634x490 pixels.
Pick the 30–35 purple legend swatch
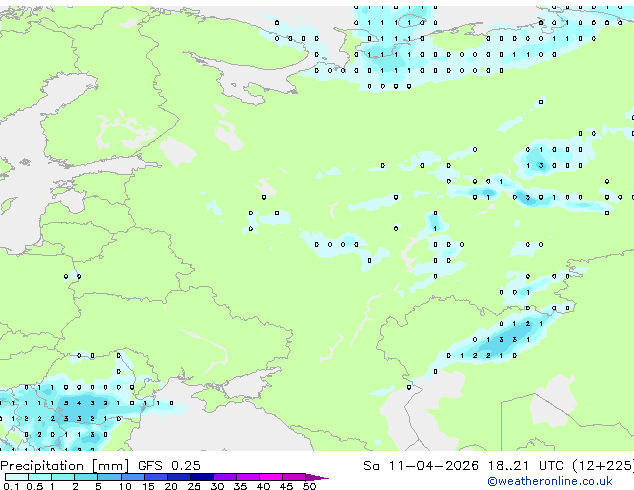click(225, 477)
